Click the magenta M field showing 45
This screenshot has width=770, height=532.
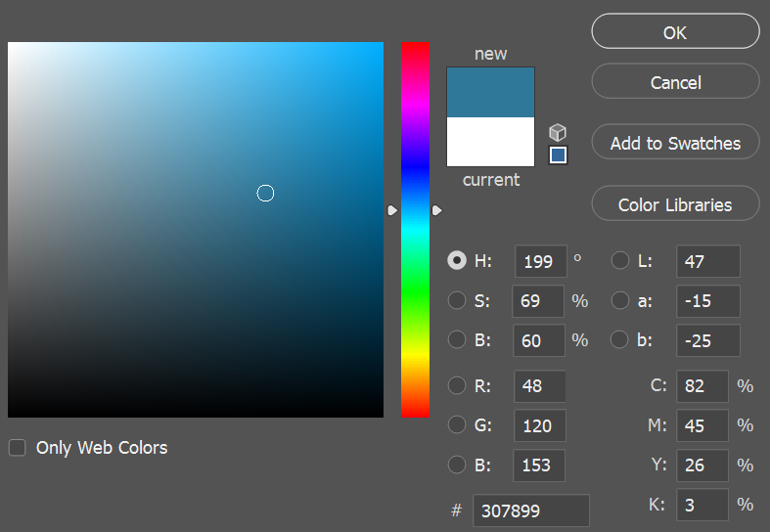coord(702,425)
